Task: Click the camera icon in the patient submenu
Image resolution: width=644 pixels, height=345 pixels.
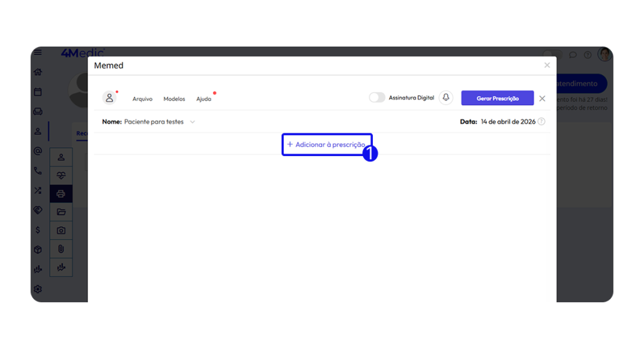Action: pos(61,230)
